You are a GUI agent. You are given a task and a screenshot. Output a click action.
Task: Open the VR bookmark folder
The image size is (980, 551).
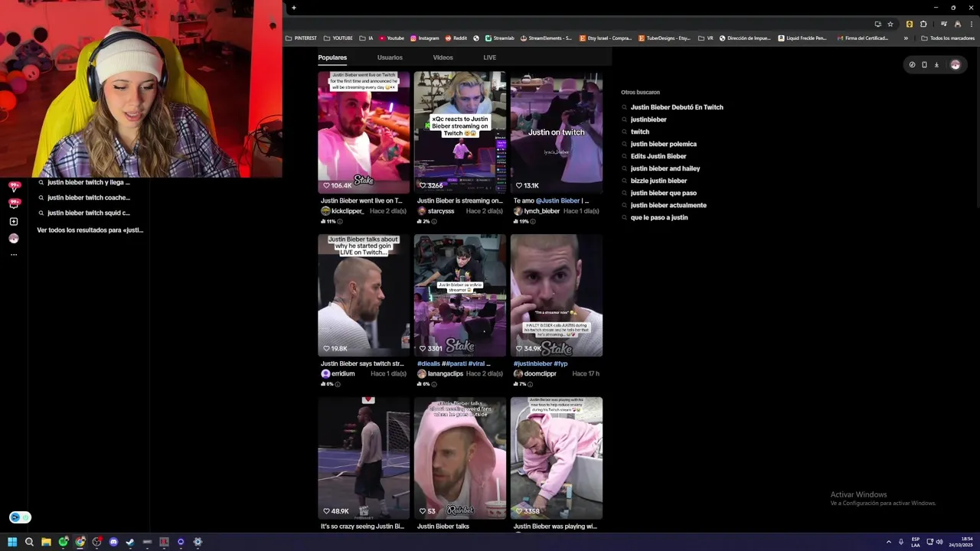point(705,38)
